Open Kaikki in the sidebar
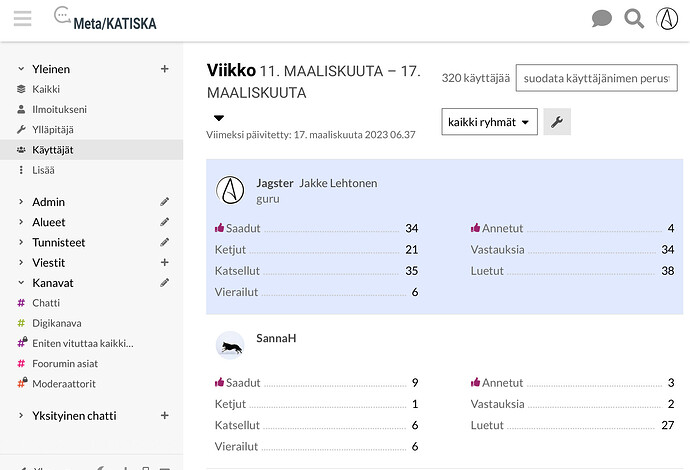Screen dimensions: 690x470 click(46, 89)
